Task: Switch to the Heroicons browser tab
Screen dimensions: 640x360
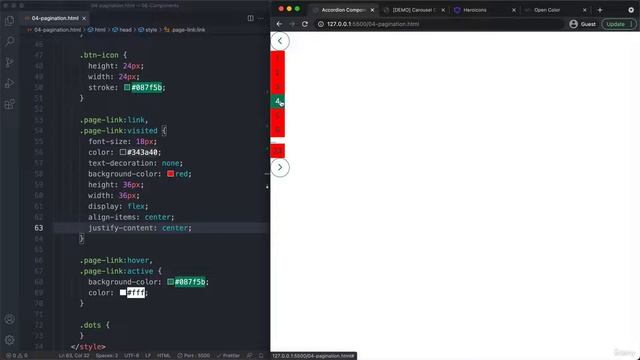Action: tap(475, 10)
